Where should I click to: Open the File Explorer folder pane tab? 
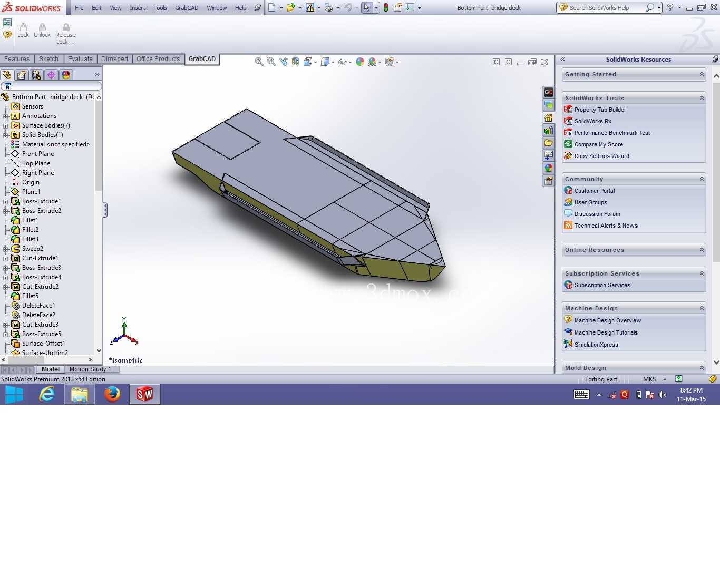548,143
